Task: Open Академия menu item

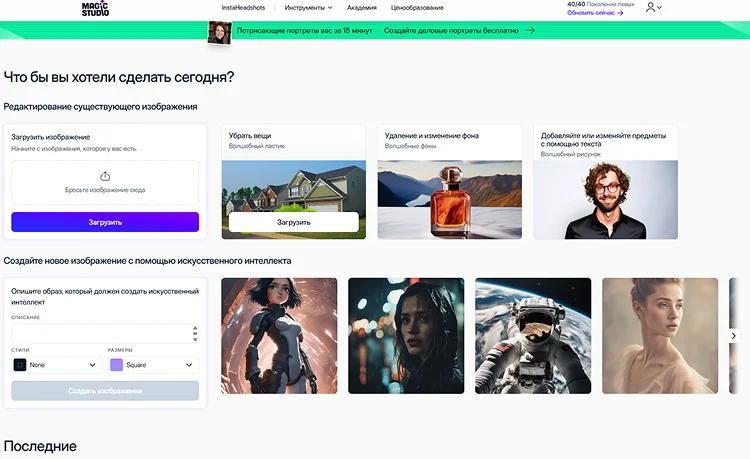Action: [x=362, y=8]
